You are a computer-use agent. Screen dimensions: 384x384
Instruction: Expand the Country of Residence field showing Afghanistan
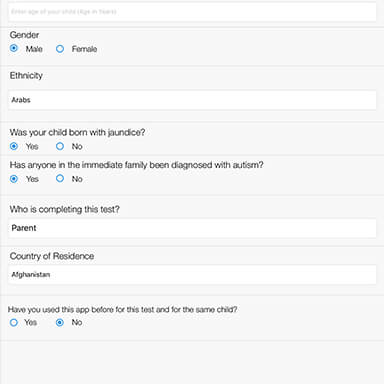point(192,275)
